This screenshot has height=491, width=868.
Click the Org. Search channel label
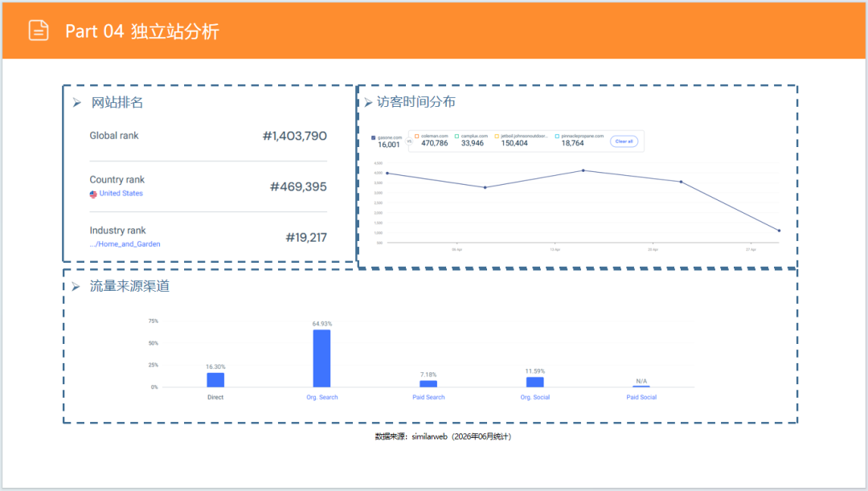coord(321,397)
